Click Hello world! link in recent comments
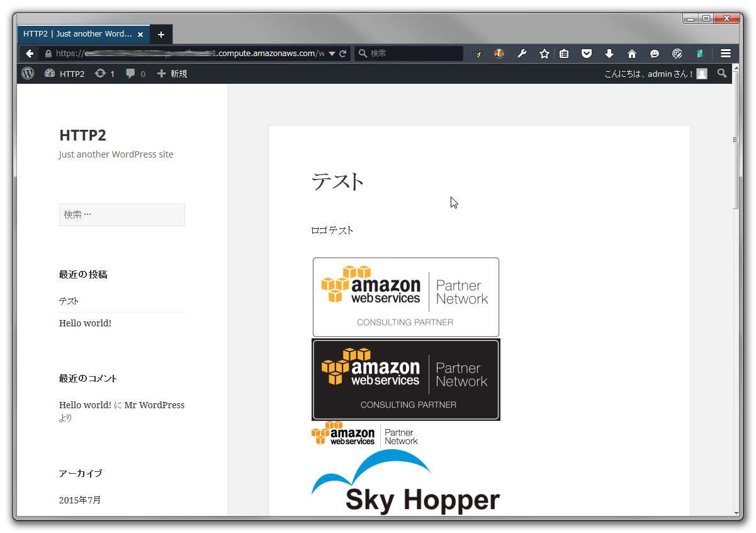Screen dimensions: 756x533 coord(85,405)
